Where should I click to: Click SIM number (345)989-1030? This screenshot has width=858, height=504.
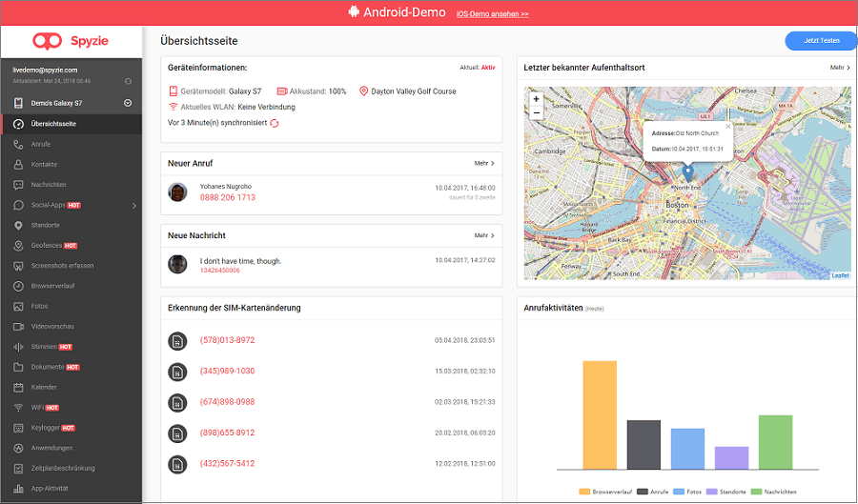(x=227, y=371)
